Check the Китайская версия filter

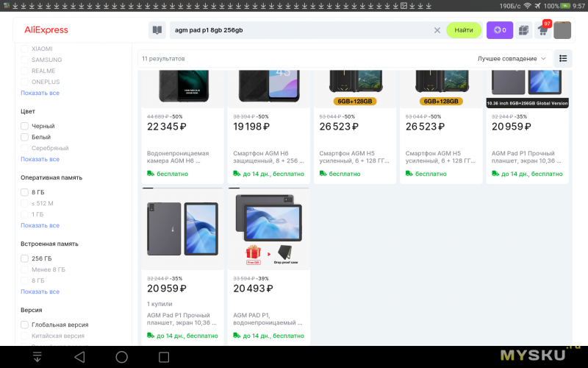click(x=24, y=336)
